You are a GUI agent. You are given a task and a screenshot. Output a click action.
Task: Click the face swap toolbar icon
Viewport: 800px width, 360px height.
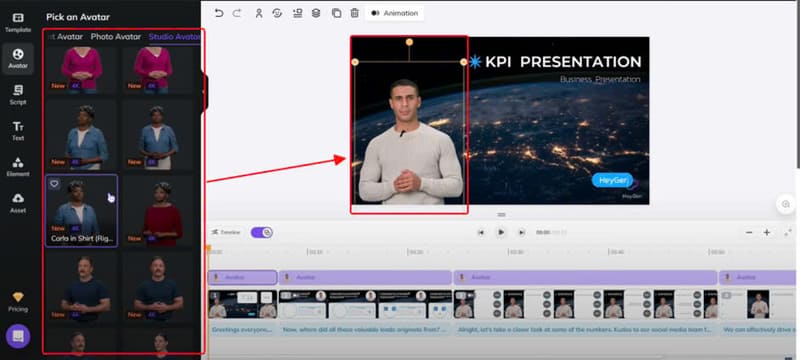[277, 13]
